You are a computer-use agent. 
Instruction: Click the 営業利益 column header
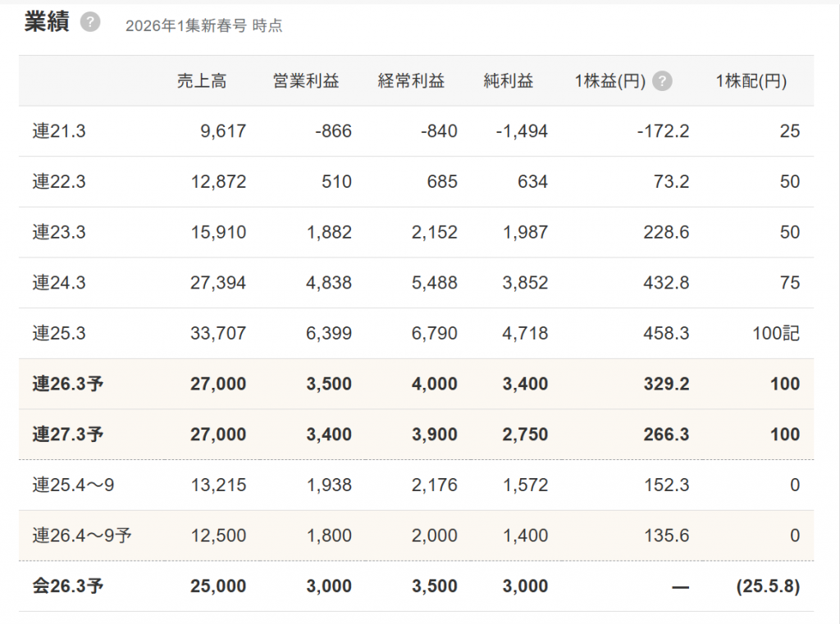click(305, 81)
